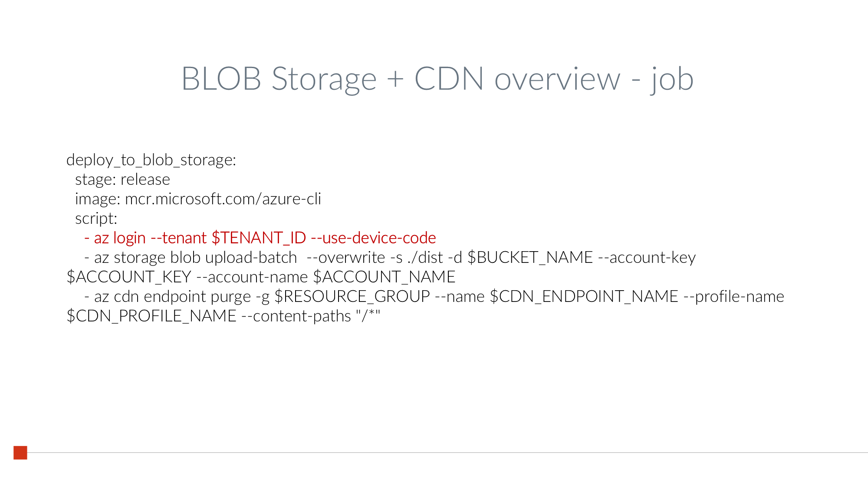Click the --overwrite flag
This screenshot has height=488, width=868.
(x=345, y=258)
